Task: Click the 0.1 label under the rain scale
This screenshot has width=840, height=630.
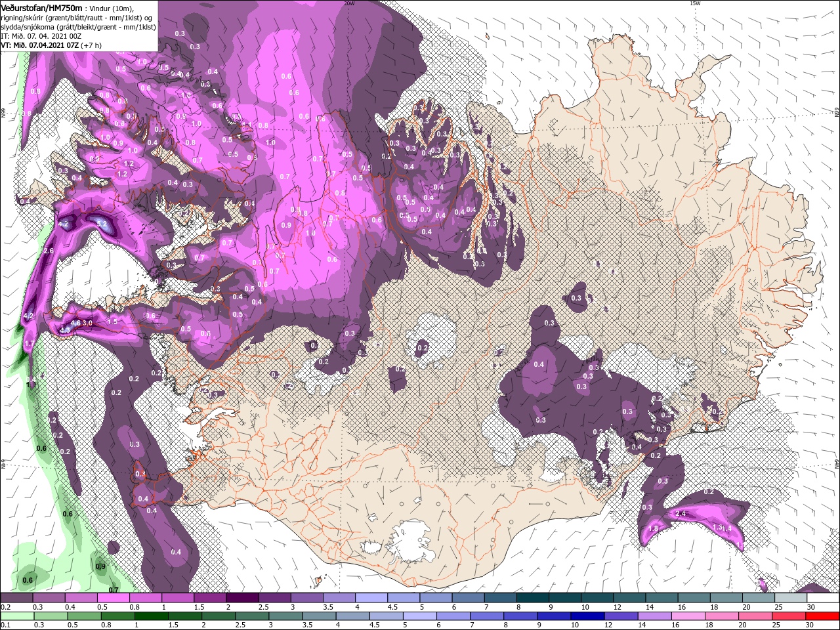Action: point(5,625)
